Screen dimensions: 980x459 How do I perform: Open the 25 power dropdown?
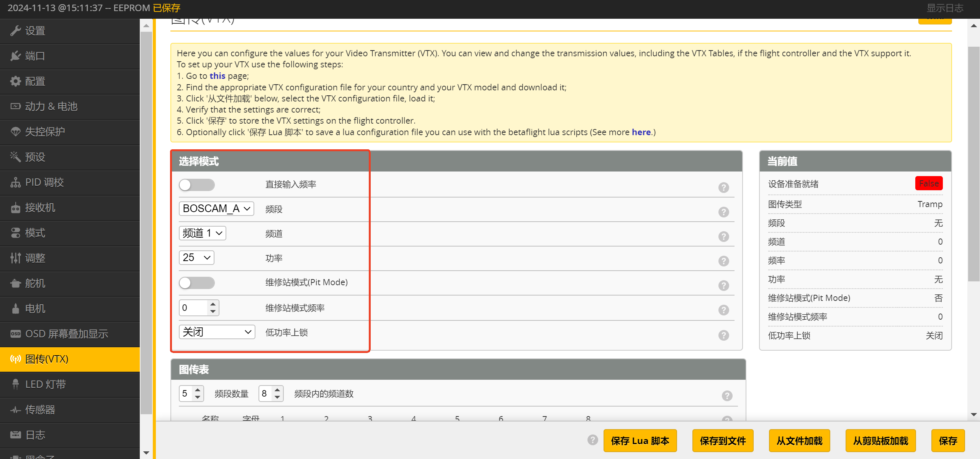tap(196, 258)
